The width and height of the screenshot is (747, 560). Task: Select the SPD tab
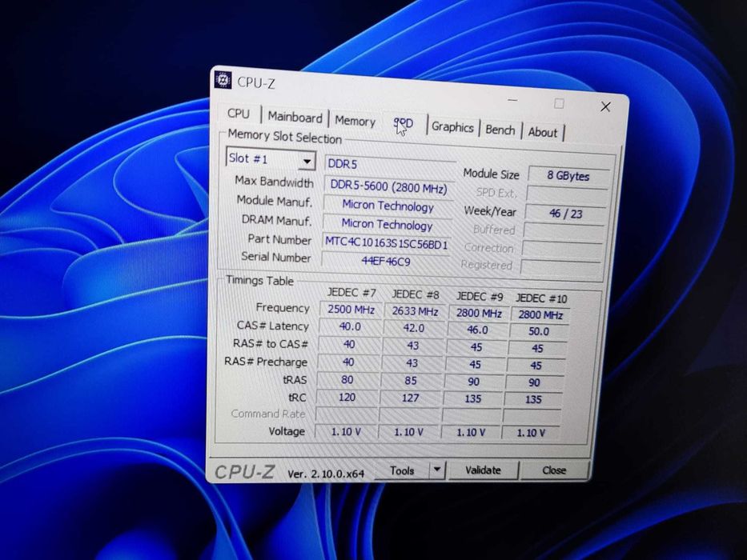pyautogui.click(x=403, y=124)
